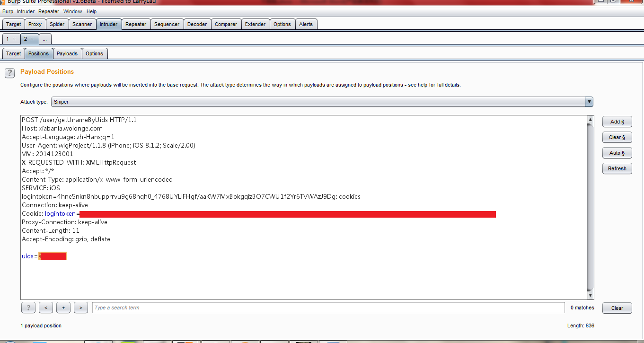Open the Attack type dropdown

pyautogui.click(x=322, y=102)
